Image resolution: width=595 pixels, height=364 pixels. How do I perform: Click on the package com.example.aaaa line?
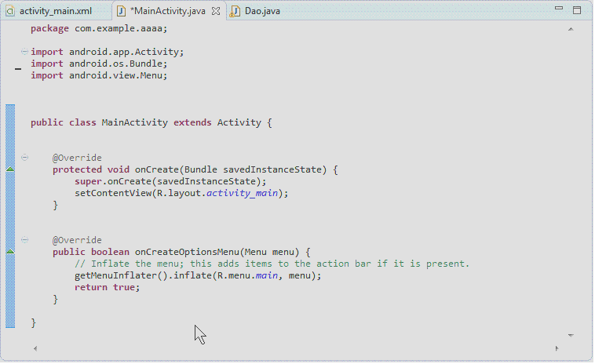coord(99,28)
